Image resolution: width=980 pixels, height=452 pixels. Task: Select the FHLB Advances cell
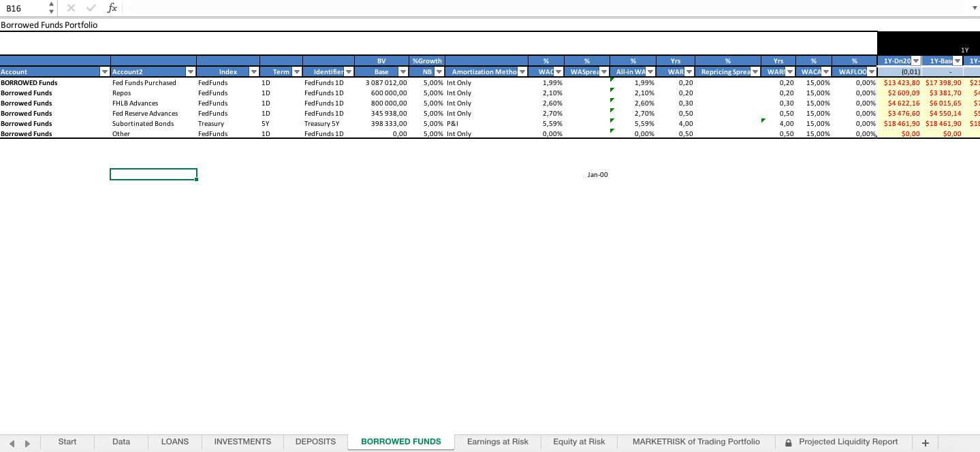pos(153,103)
